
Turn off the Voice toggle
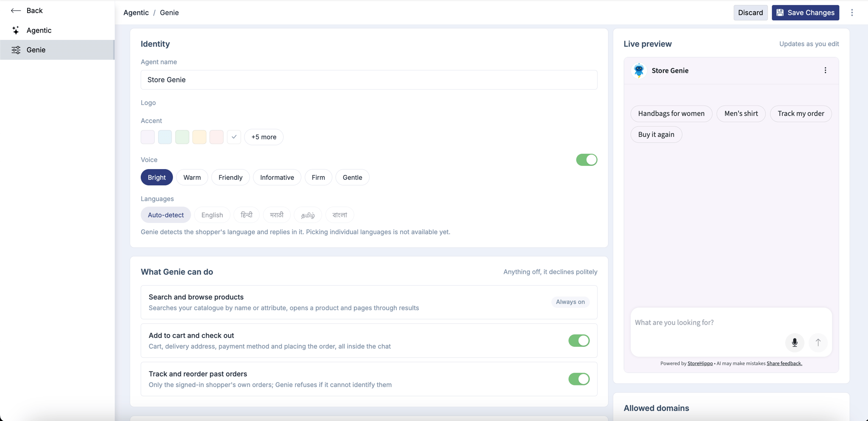pyautogui.click(x=587, y=160)
